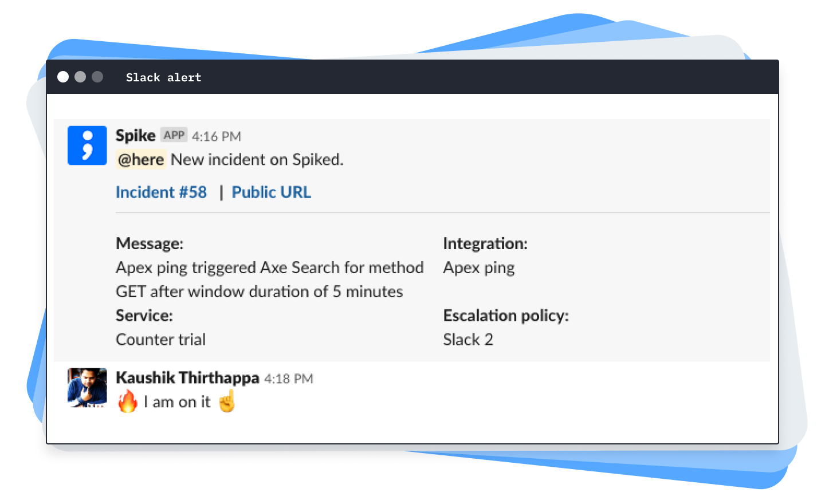Viewport: 825px width, 504px height.
Task: Select Kaushik's message timestamp 4:18 PM
Action: 290,378
